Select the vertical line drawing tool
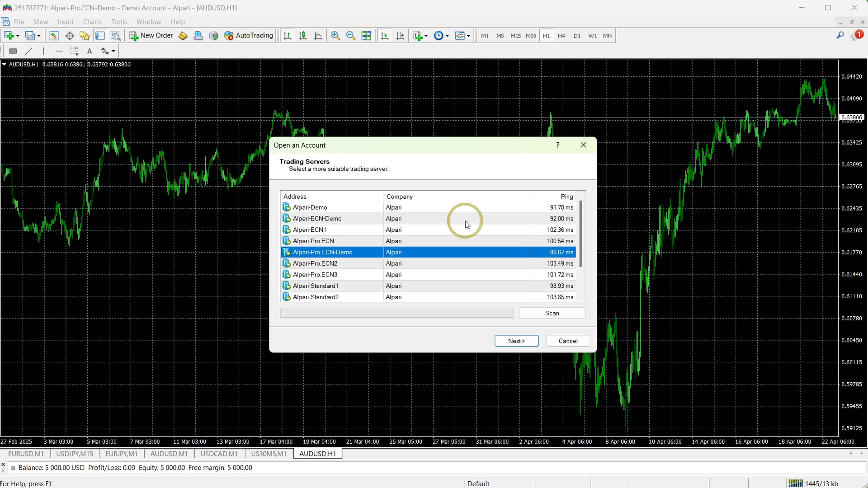Image resolution: width=868 pixels, height=488 pixels. point(44,51)
